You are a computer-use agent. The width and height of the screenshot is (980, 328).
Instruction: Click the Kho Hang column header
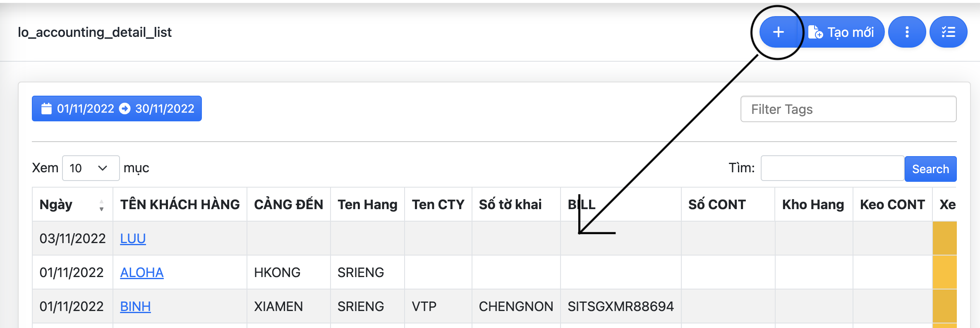[x=813, y=205]
